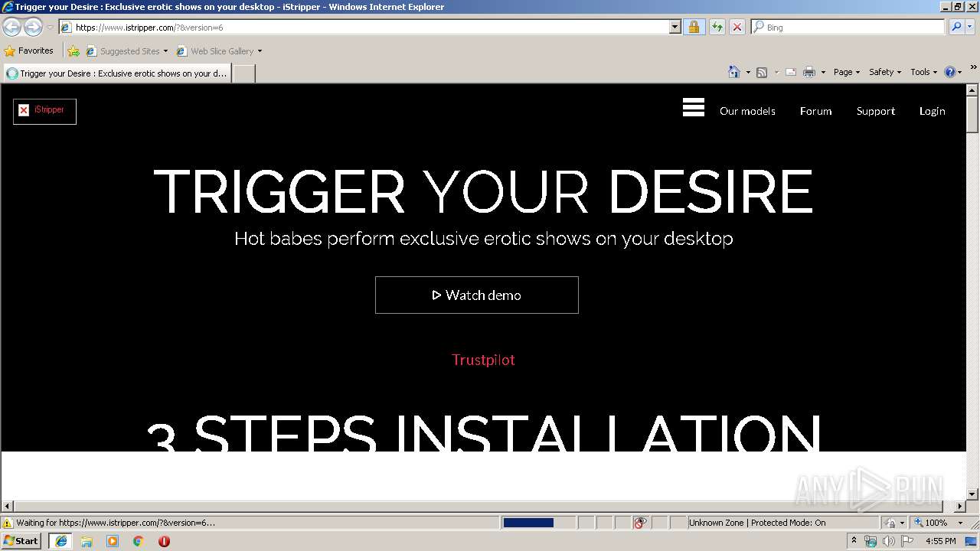The image size is (980, 551).
Task: Open Web Slice Gallery link
Action: click(x=215, y=51)
